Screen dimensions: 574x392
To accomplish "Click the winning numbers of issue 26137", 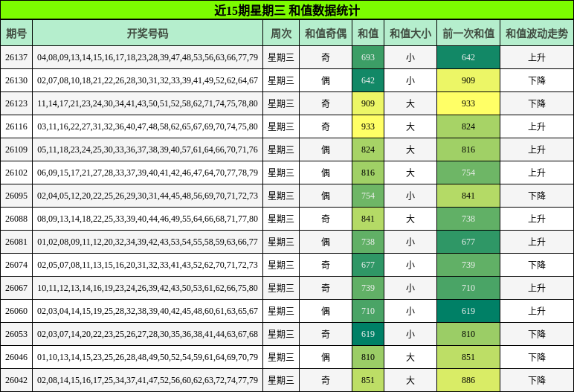I will tap(147, 57).
